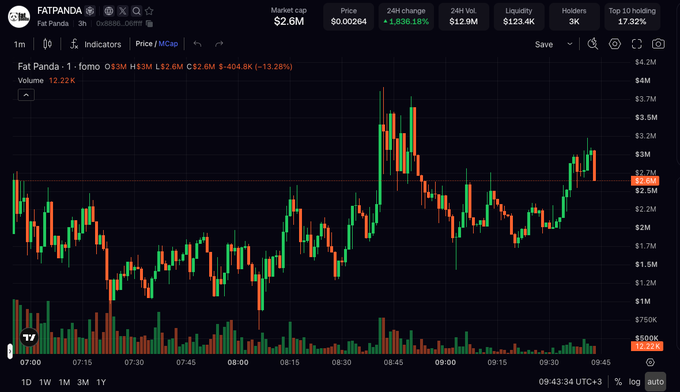Click the 24H Vol. $12.9M card

click(x=464, y=16)
